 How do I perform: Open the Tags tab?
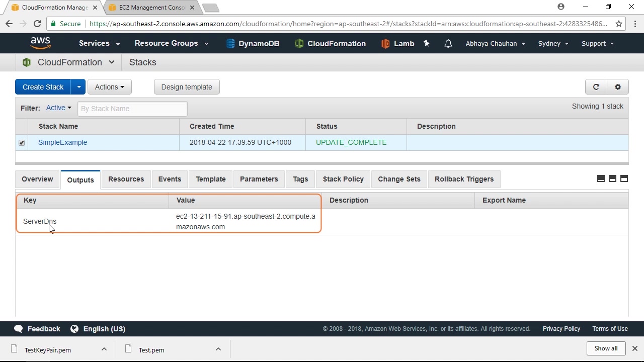point(300,179)
